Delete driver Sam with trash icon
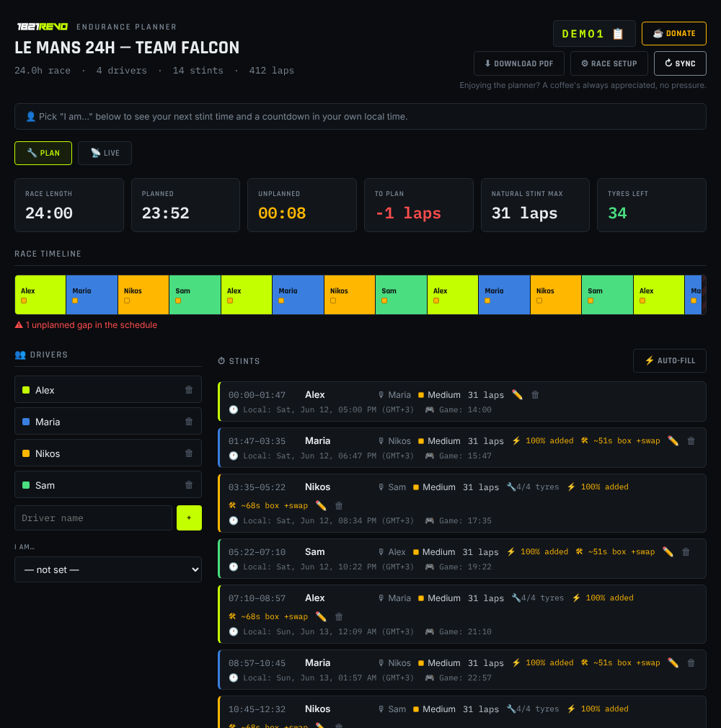Image resolution: width=721 pixels, height=728 pixels. pyautogui.click(x=189, y=485)
